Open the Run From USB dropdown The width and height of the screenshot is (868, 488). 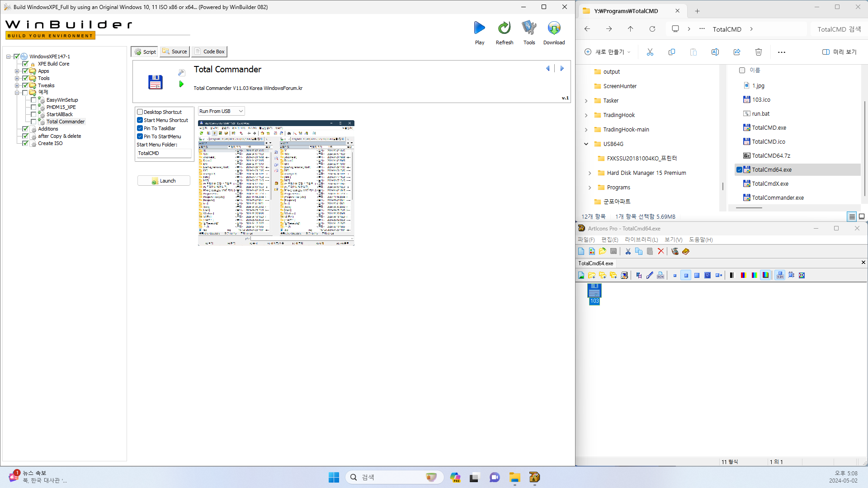click(x=222, y=111)
